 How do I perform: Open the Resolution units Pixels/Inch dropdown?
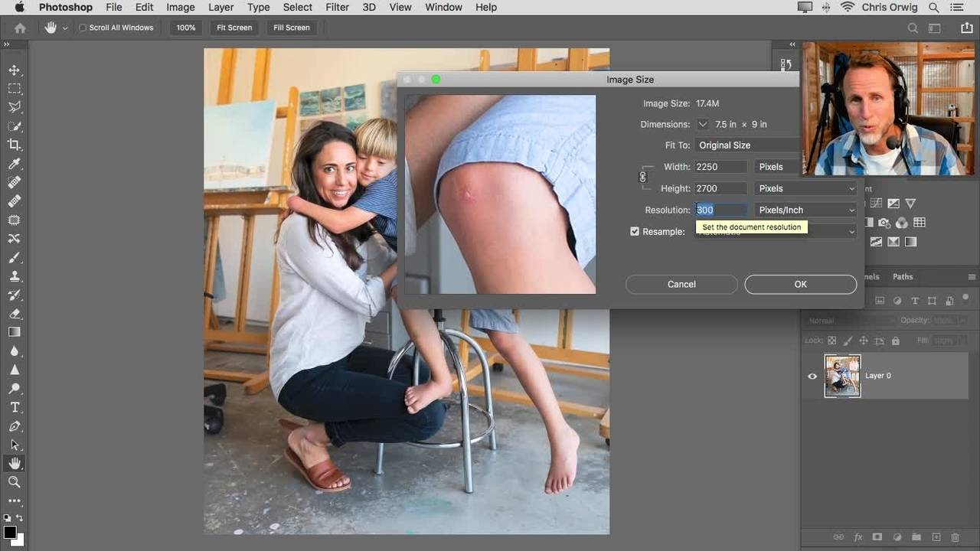[805, 210]
